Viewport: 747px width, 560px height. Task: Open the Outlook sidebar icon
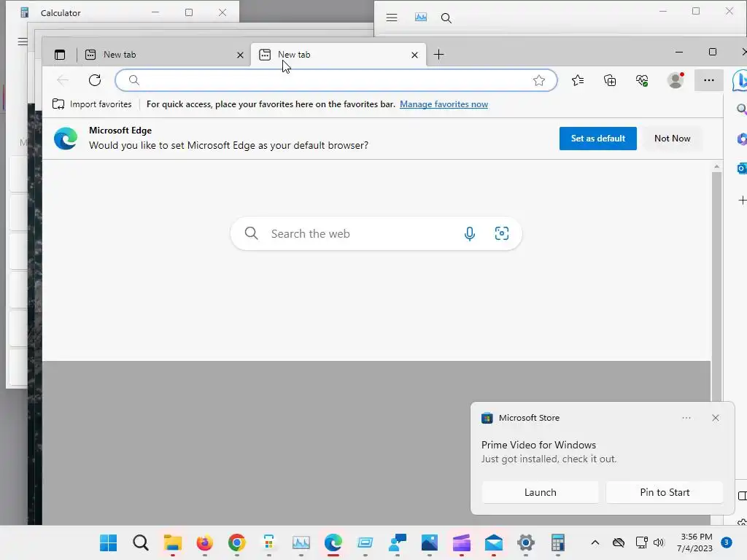[x=741, y=168]
